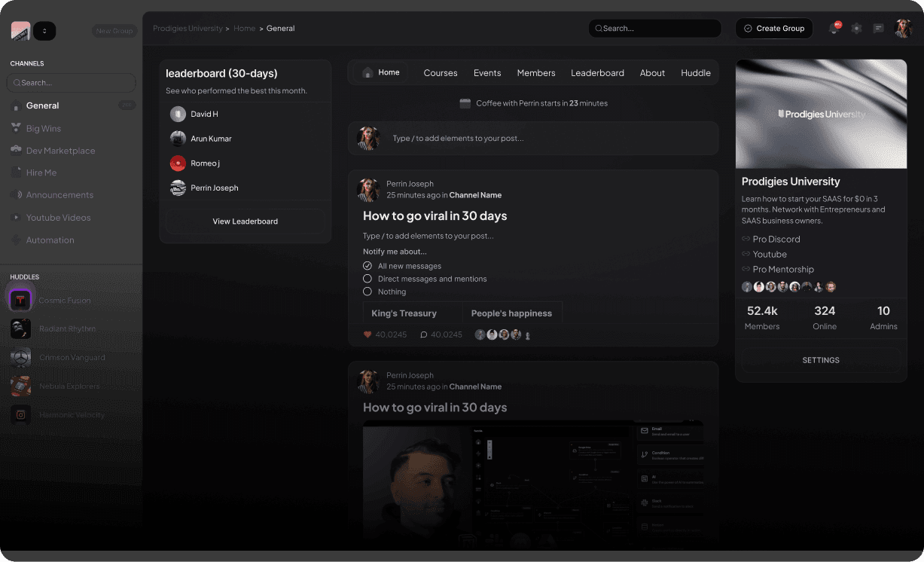924x562 pixels.
Task: Open the Cosmic Fusion huddle icon
Action: point(20,300)
